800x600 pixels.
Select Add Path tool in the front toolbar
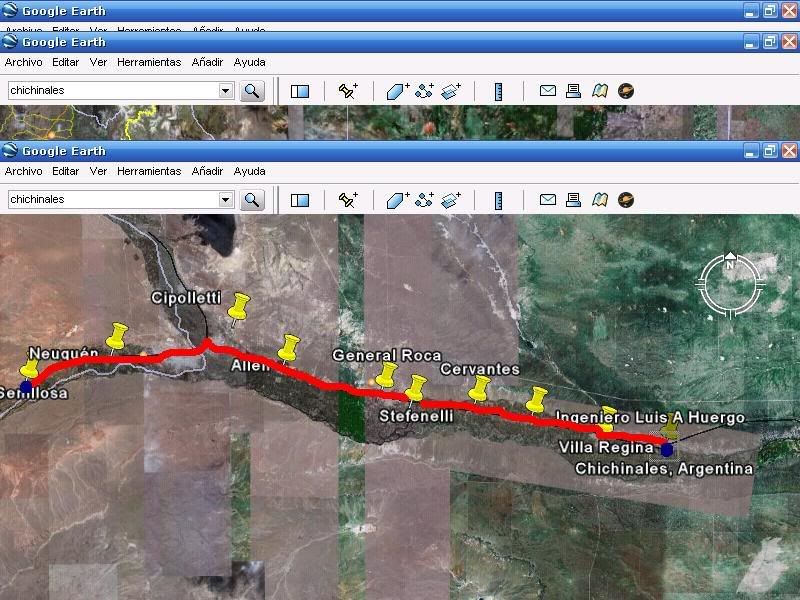pyautogui.click(x=424, y=199)
